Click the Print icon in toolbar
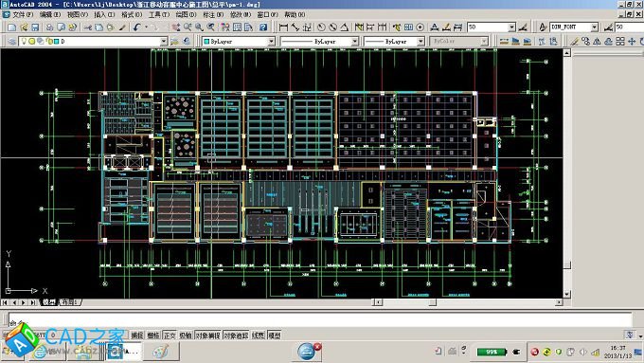The height and width of the screenshot is (363, 644). (x=49, y=27)
